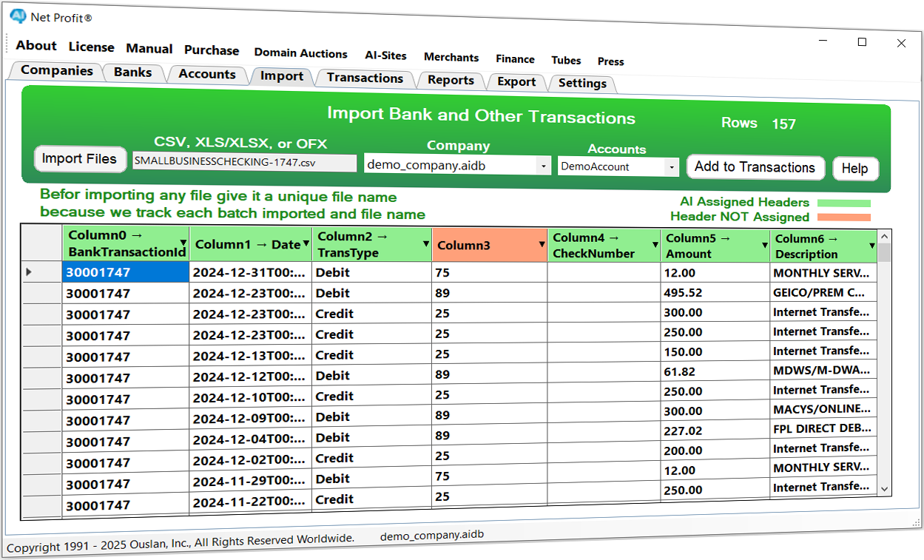This screenshot has width=924, height=560.
Task: Go to the Reports tab
Action: click(x=451, y=80)
